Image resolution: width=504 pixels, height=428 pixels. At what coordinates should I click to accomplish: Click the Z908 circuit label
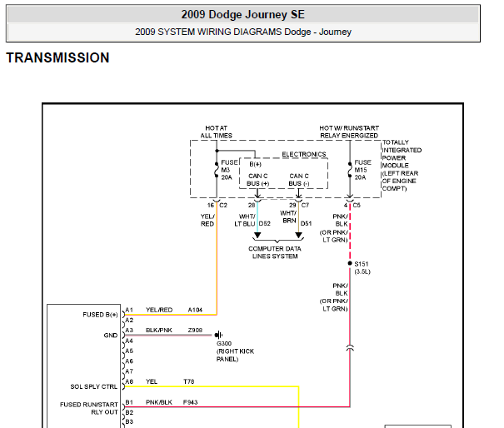coord(195,330)
